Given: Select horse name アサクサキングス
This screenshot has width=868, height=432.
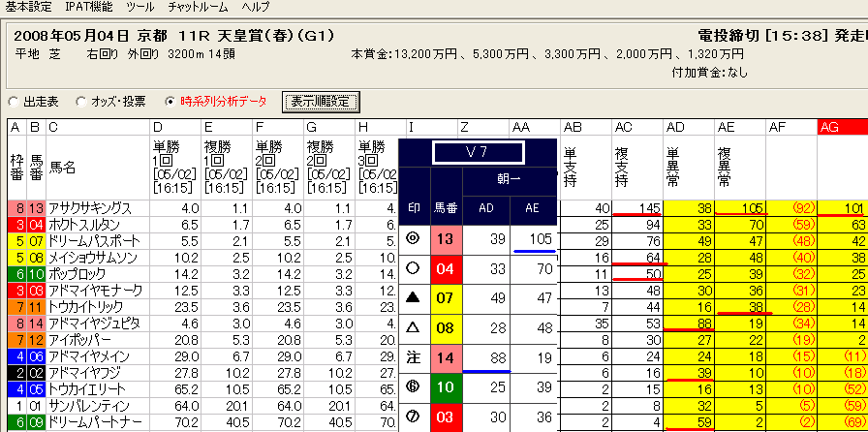Looking at the screenshot, I should tap(90, 209).
